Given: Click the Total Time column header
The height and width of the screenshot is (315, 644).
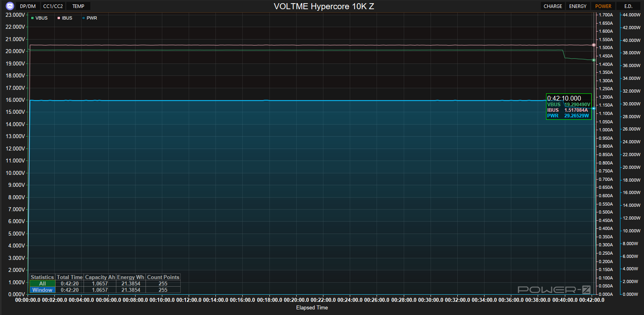Looking at the screenshot, I should [x=70, y=277].
